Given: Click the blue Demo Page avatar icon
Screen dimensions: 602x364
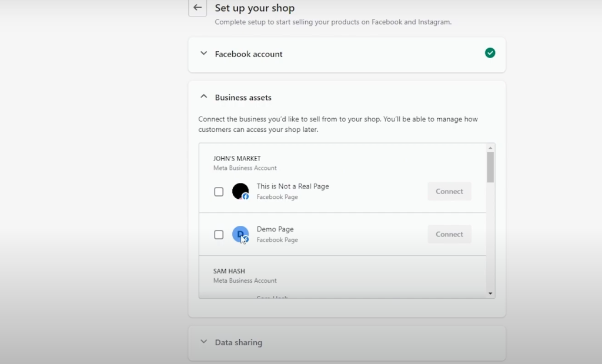Looking at the screenshot, I should click(240, 234).
